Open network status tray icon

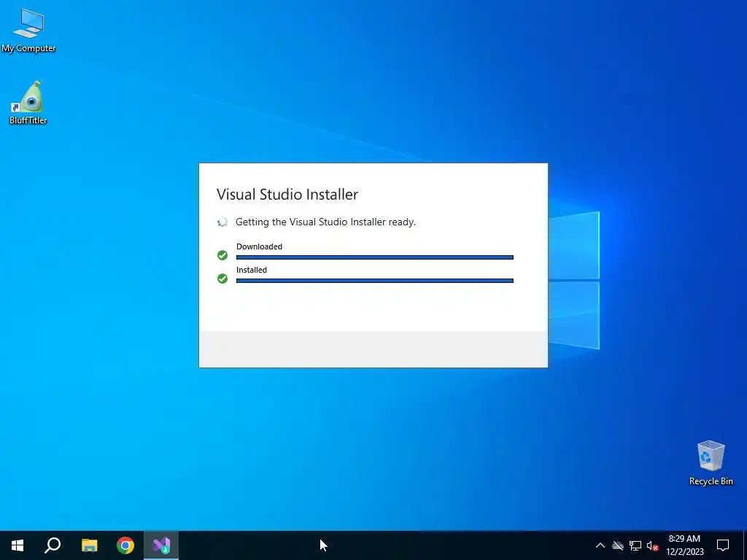[x=635, y=545]
